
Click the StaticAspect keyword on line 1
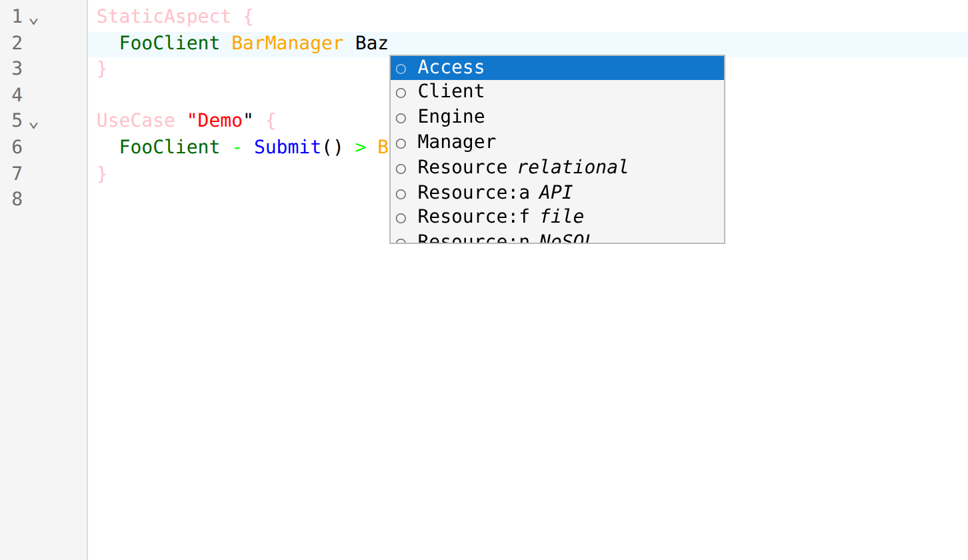point(163,17)
